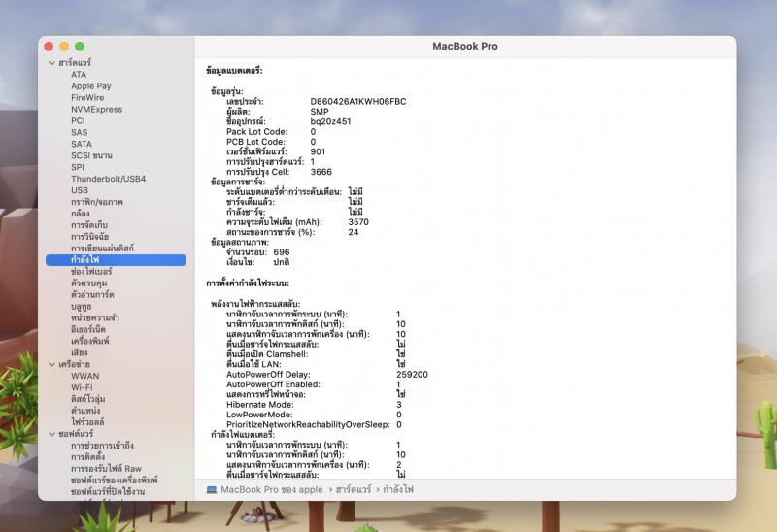Open ตัวอ่านการ์ด entry
The image size is (777, 532).
(92, 295)
